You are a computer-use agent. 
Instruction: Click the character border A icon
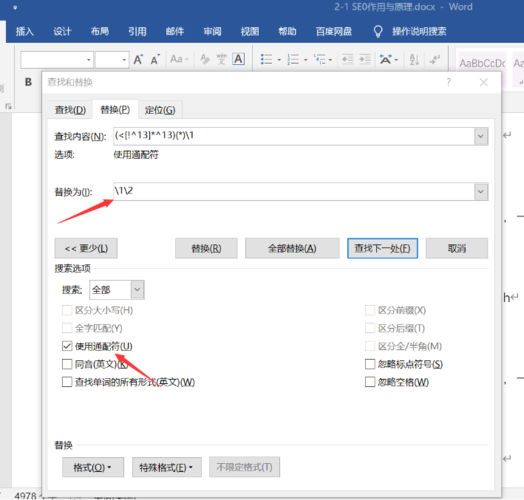tap(238, 59)
